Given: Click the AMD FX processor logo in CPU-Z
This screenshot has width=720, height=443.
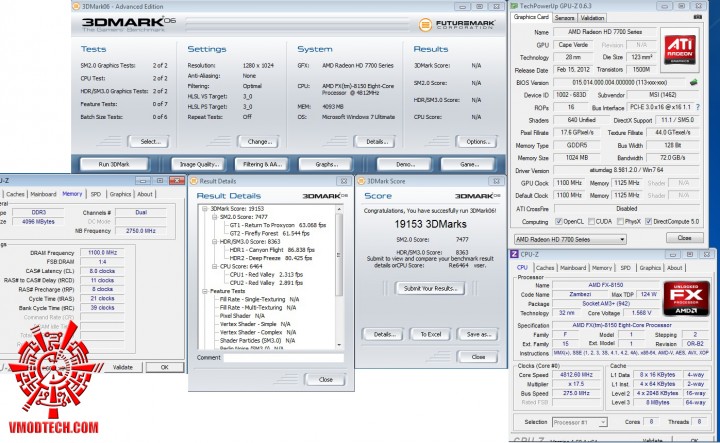Looking at the screenshot, I should pyautogui.click(x=686, y=298).
